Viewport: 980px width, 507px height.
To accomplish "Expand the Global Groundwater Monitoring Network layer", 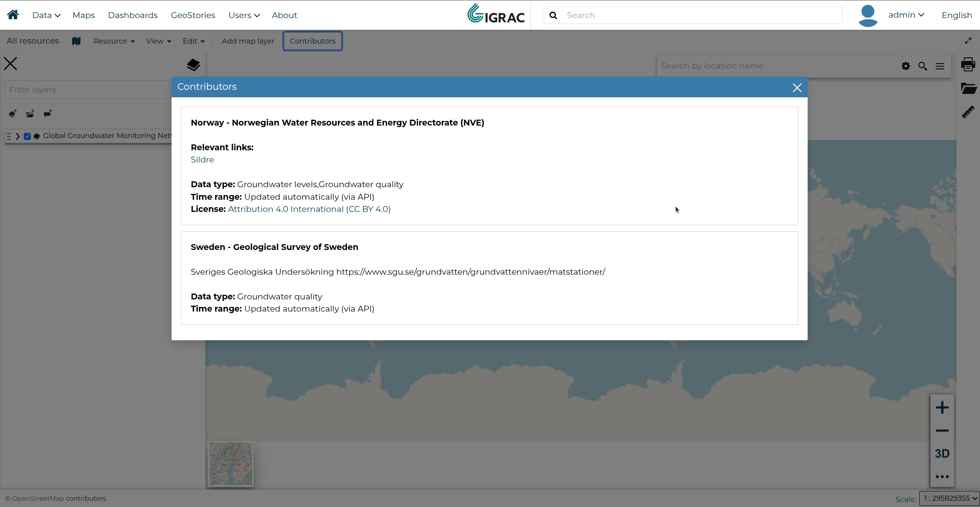I will coord(18,136).
